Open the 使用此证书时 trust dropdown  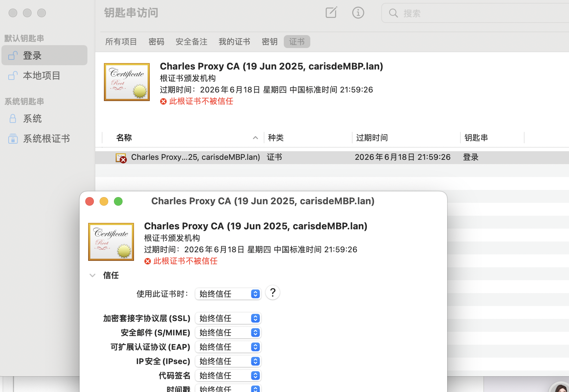click(x=228, y=294)
